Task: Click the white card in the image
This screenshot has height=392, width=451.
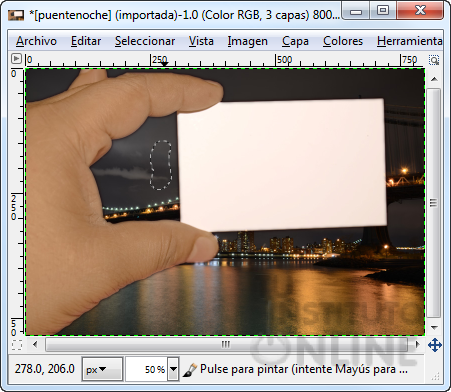Action: 282,165
